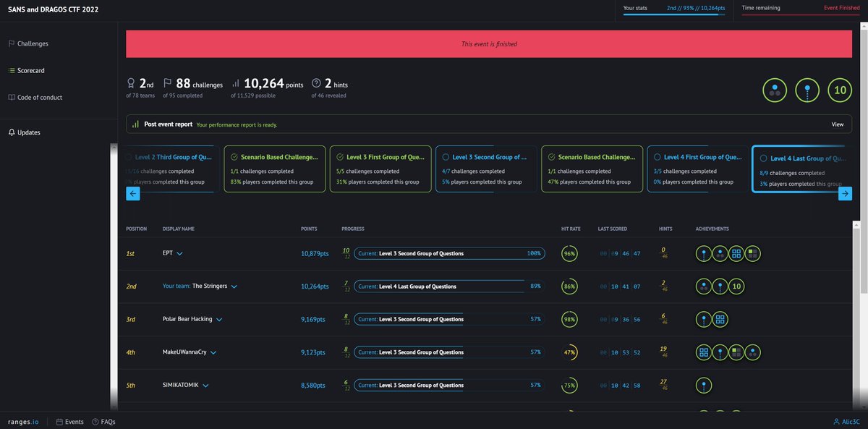Click the pin badge in The Stringers row
Viewport: 868px width, 429px height.
[720, 286]
